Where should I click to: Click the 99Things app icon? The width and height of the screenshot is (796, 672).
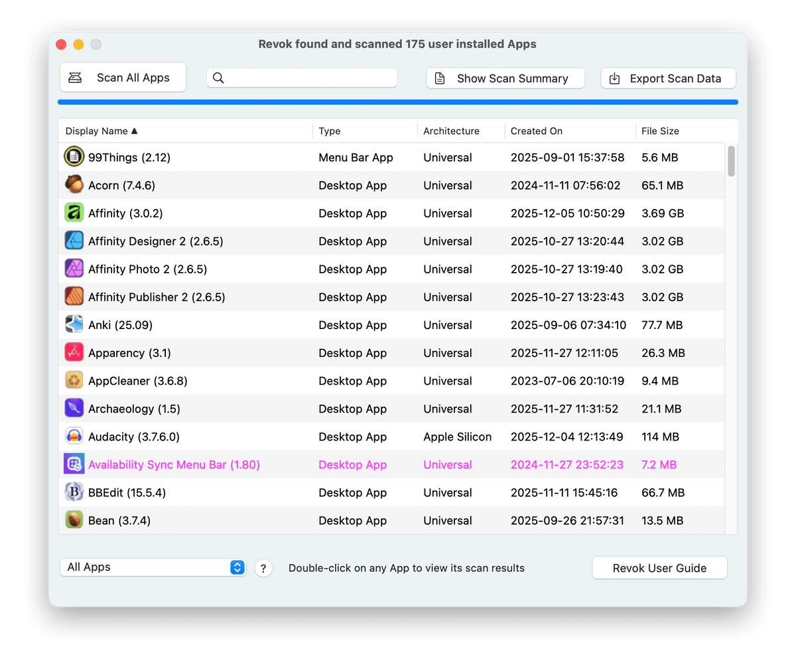coord(74,157)
